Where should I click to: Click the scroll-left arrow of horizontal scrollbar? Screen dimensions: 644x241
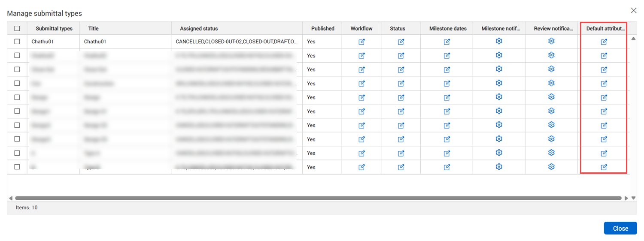11,198
